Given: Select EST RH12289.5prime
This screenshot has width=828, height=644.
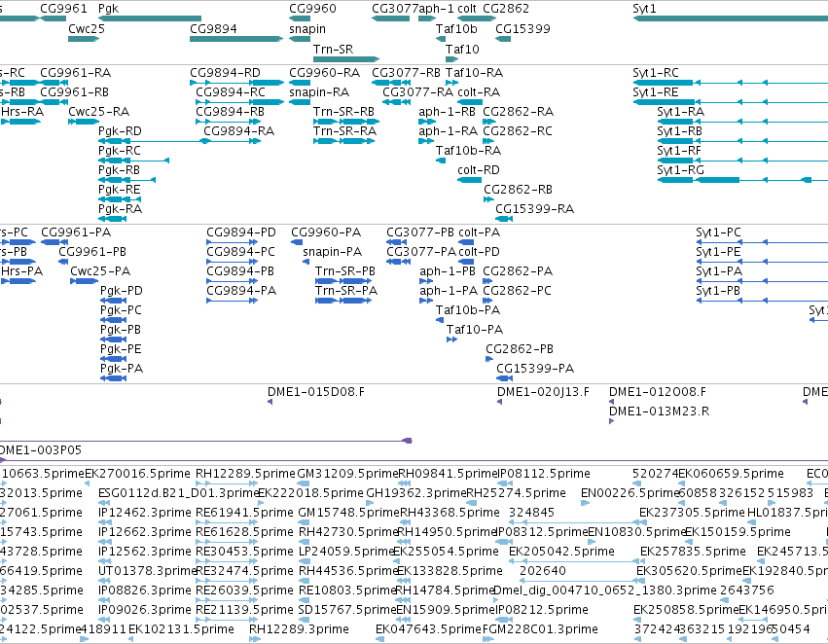Looking at the screenshot, I should coord(245,474).
